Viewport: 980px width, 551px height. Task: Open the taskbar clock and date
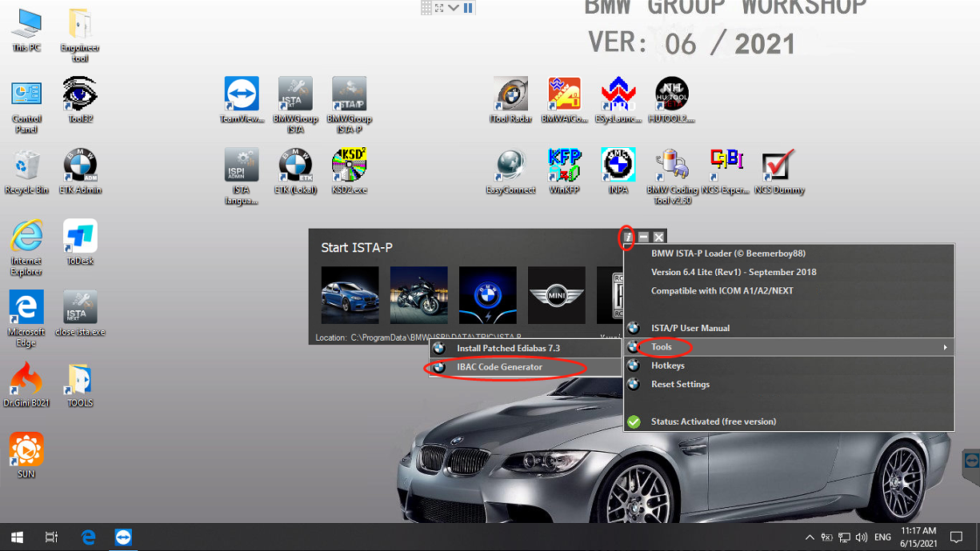click(x=918, y=537)
